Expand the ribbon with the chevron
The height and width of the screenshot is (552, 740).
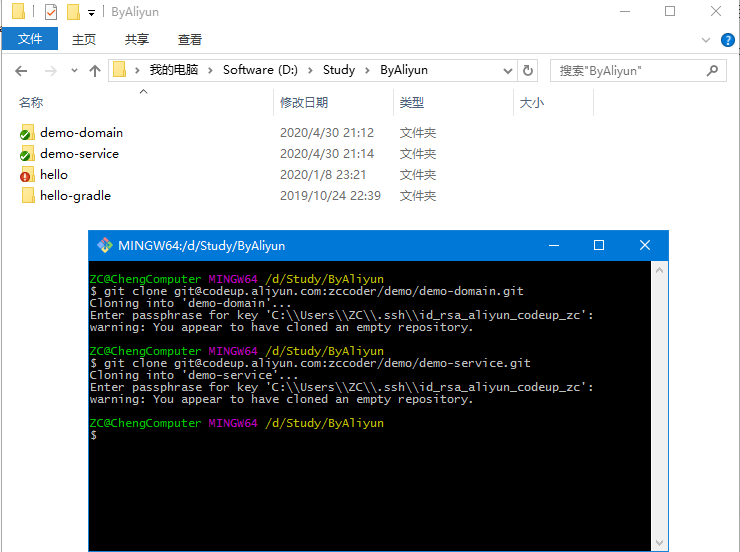coord(706,40)
